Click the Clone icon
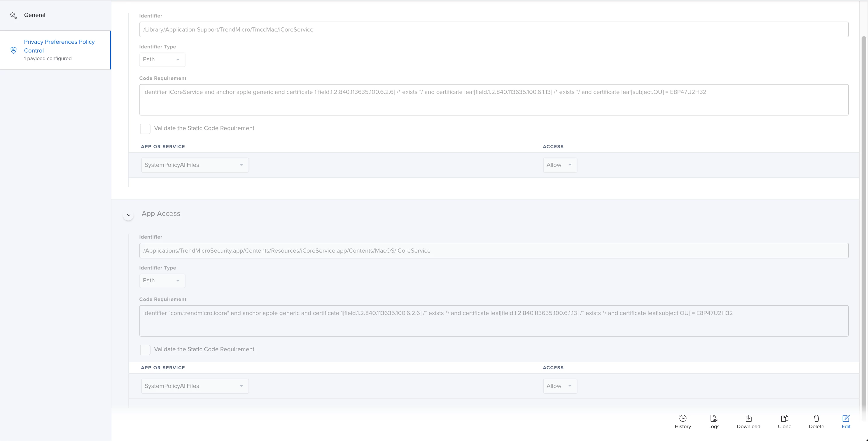Image resolution: width=868 pixels, height=441 pixels. pyautogui.click(x=784, y=418)
